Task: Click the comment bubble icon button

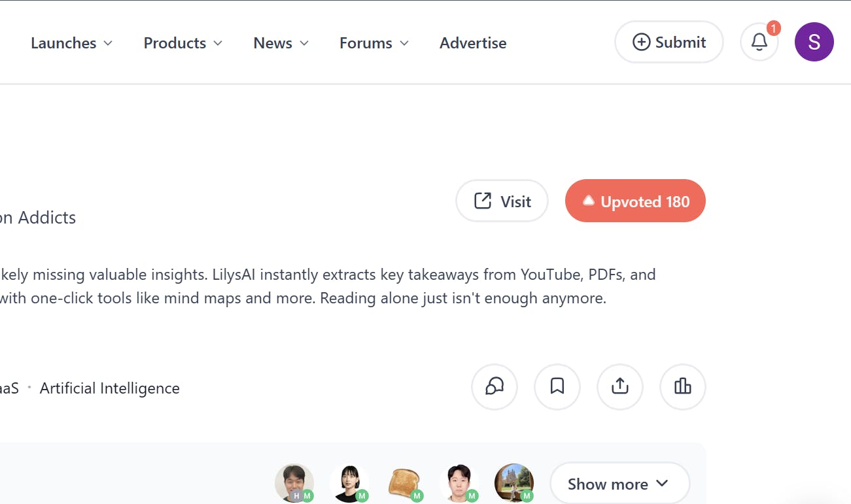Action: [495, 387]
